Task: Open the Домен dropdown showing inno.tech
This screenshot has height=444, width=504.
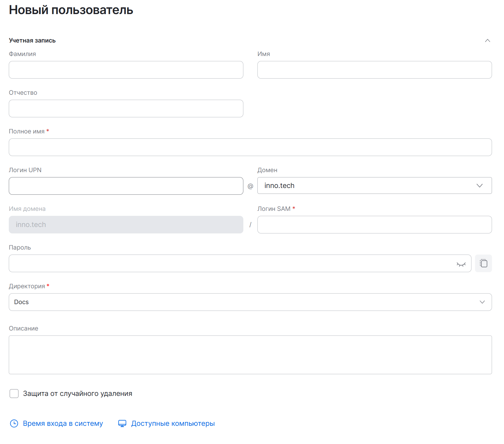Action: 366,186
